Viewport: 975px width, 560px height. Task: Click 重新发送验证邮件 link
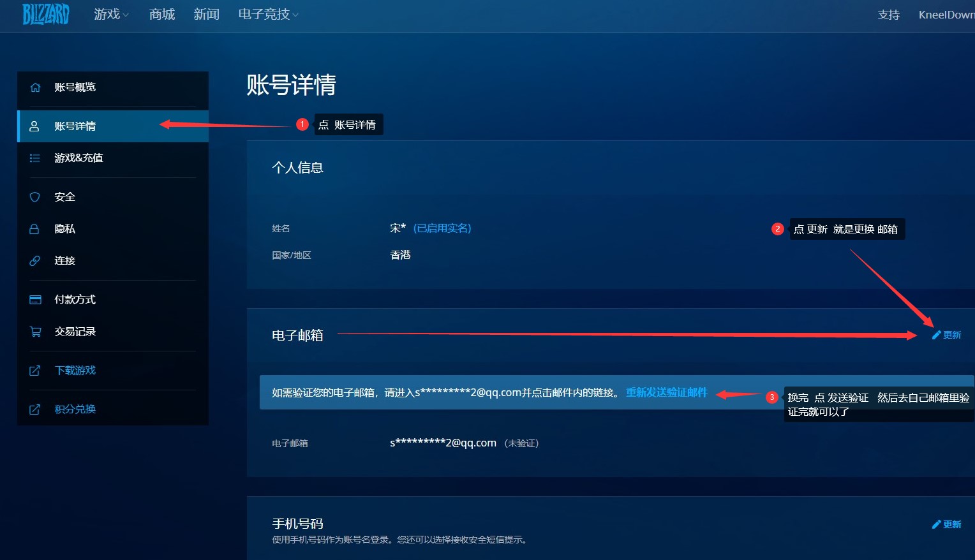tap(666, 392)
